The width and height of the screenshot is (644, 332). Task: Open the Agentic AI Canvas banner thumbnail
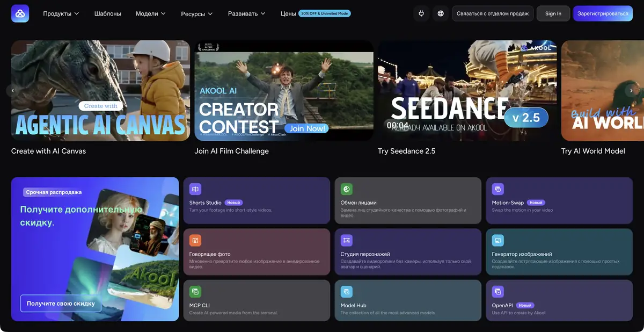[x=100, y=91]
